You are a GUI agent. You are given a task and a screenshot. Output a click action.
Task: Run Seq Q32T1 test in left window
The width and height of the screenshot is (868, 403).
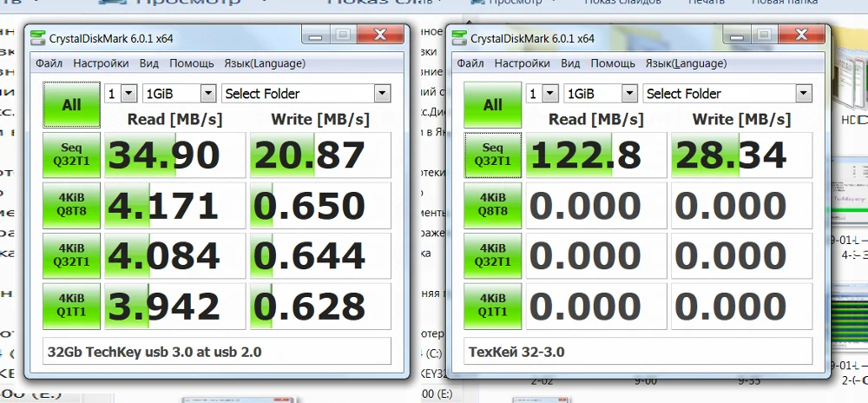coord(71,155)
